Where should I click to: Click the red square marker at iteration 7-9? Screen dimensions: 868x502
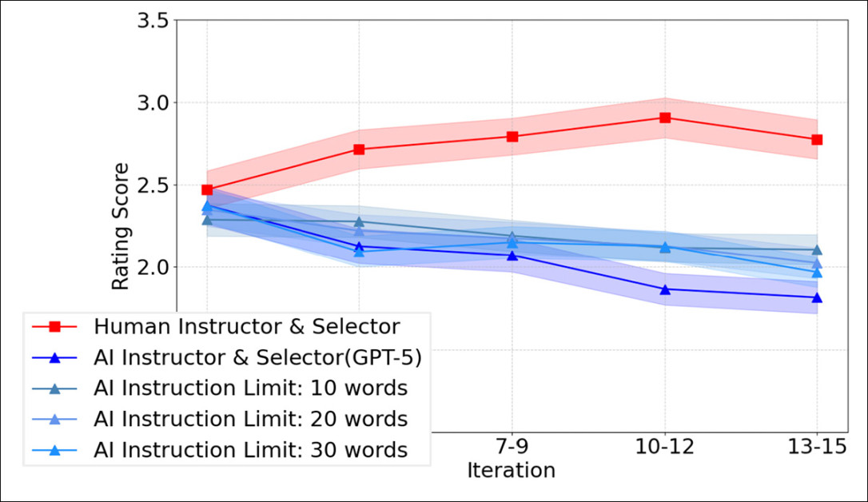pos(512,137)
